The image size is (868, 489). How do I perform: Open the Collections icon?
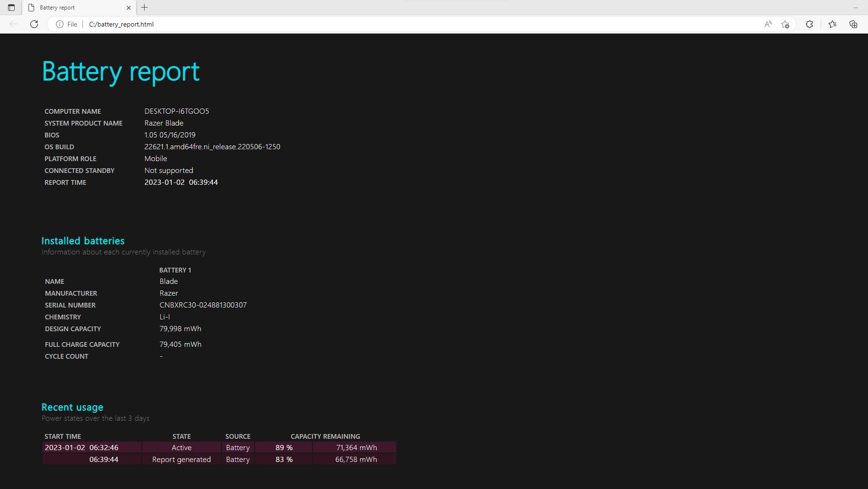tap(853, 24)
